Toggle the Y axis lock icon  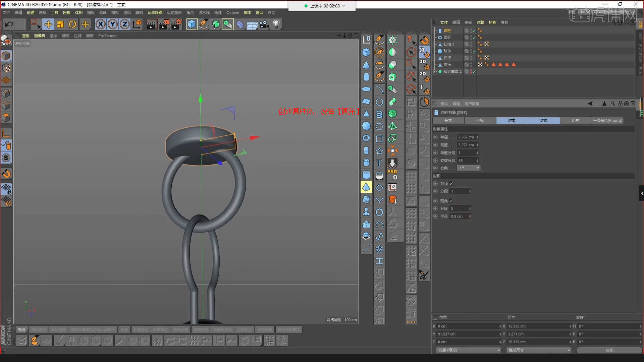(113, 24)
